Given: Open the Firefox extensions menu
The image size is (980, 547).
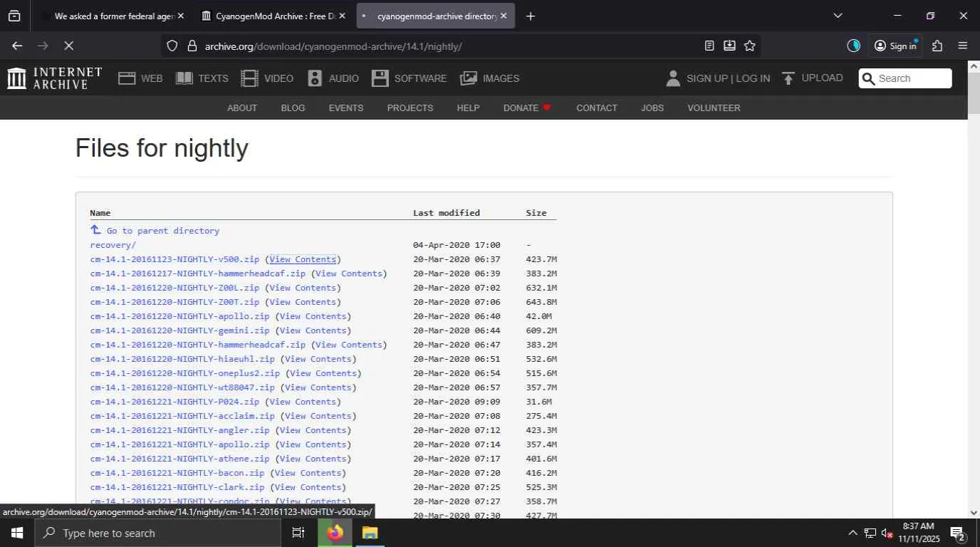Looking at the screenshot, I should (x=937, y=46).
